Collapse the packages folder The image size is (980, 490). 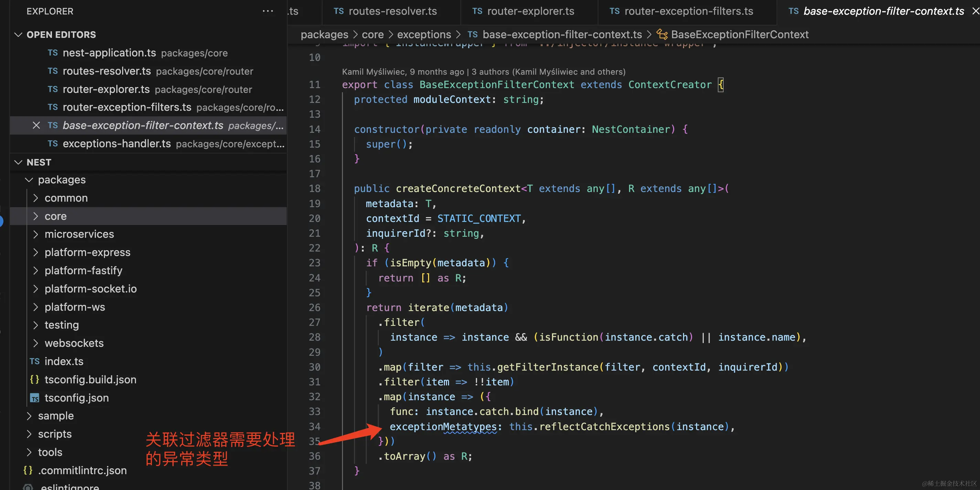(x=29, y=180)
